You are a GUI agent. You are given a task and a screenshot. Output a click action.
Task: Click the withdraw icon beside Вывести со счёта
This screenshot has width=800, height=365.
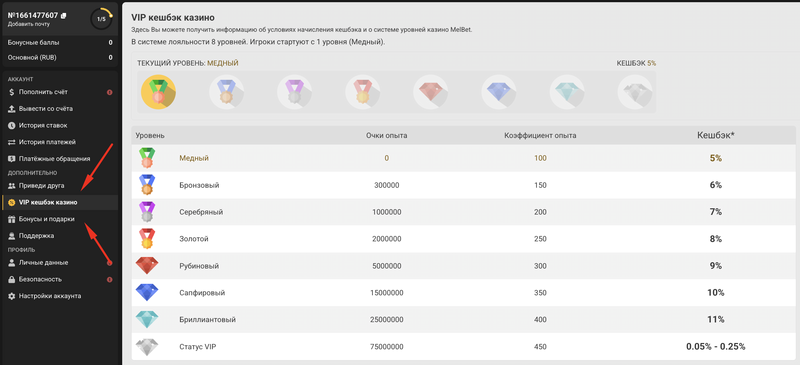click(12, 109)
